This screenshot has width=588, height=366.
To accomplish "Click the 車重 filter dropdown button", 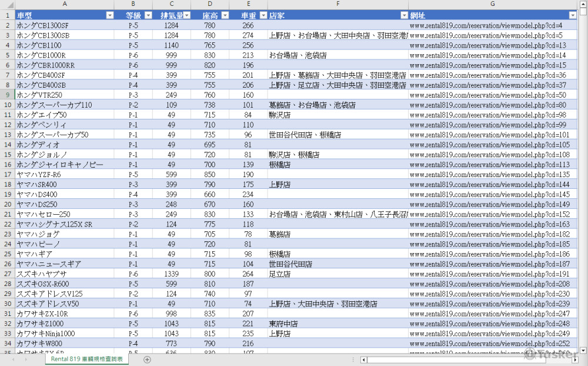I will click(x=262, y=16).
